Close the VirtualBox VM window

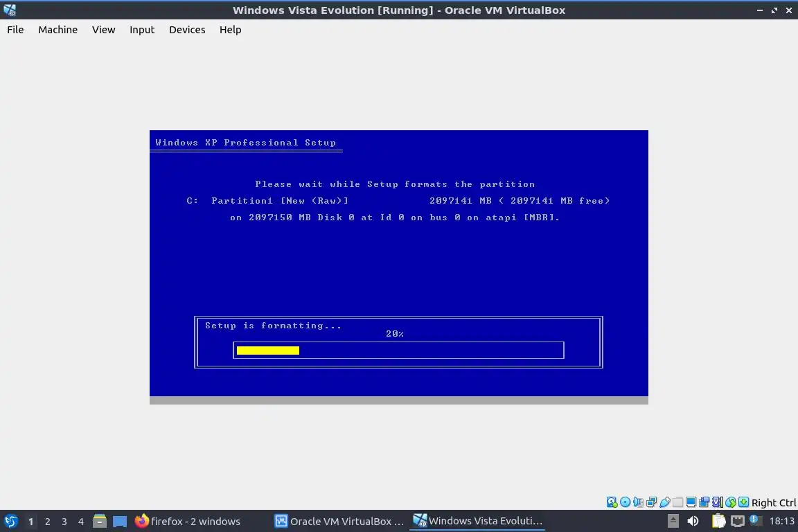click(x=789, y=10)
